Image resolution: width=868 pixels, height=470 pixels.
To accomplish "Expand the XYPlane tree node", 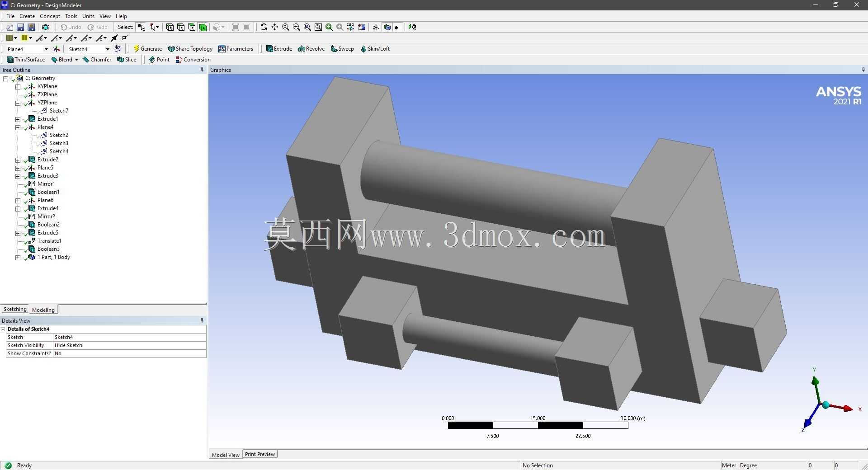I will click(x=18, y=86).
